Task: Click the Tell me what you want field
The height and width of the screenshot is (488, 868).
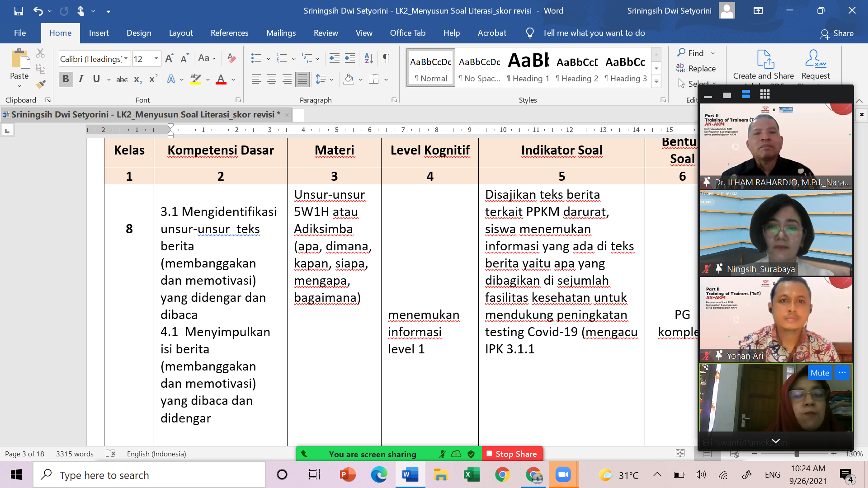Action: click(594, 33)
